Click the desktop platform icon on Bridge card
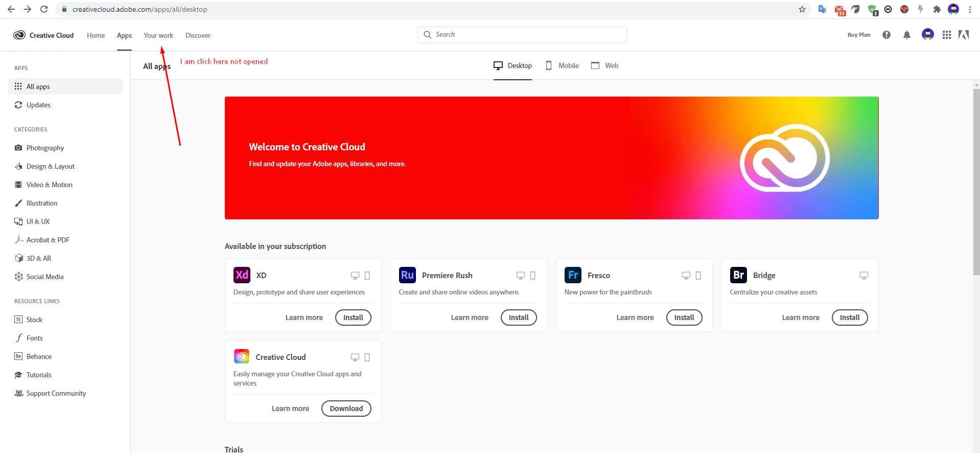The height and width of the screenshot is (453, 980). pos(864,276)
